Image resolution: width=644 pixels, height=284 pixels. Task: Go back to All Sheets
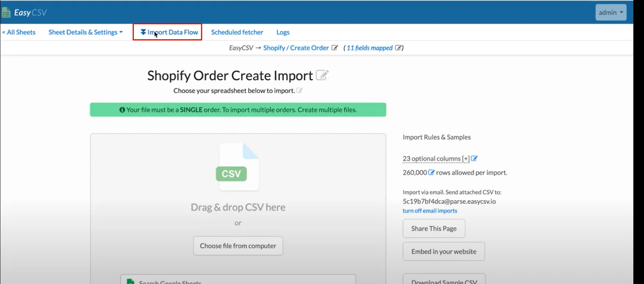[19, 32]
